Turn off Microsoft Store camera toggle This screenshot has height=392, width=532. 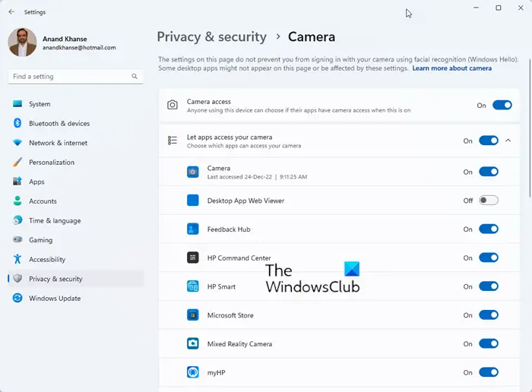point(489,315)
